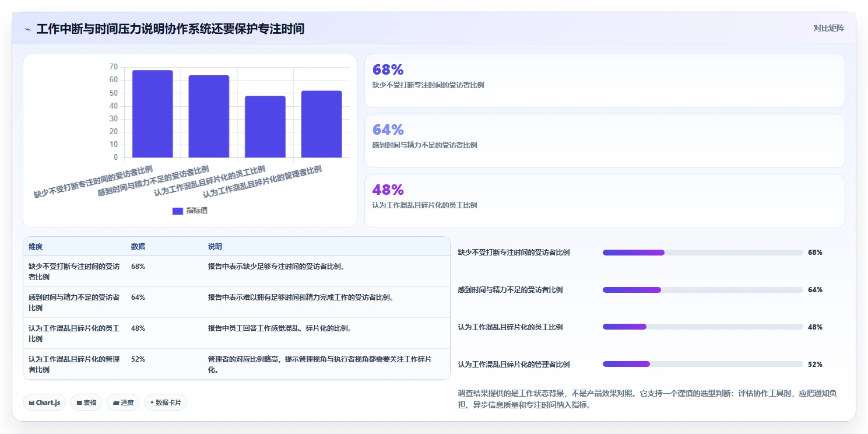
Task: Click the page title 工作中断与时间压力说明协作系统还要保护专注时间
Action: click(x=170, y=29)
